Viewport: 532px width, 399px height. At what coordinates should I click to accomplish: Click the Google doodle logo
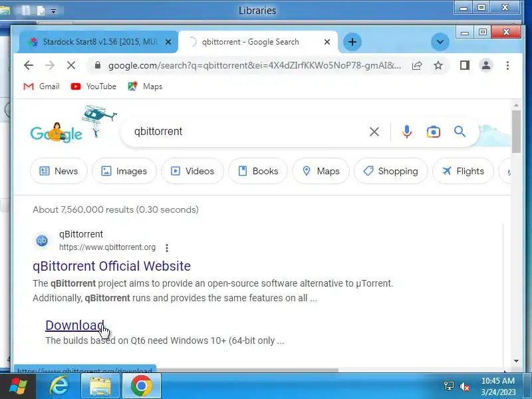(x=73, y=126)
